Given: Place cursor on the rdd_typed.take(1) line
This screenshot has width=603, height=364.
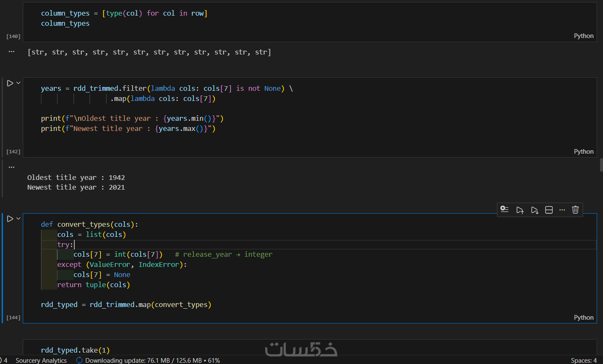Looking at the screenshot, I should click(x=75, y=350).
